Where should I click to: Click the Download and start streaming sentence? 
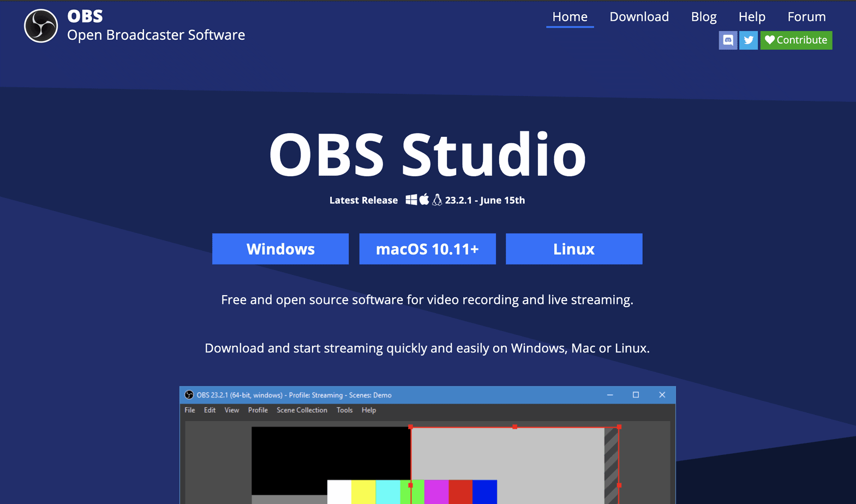(427, 349)
